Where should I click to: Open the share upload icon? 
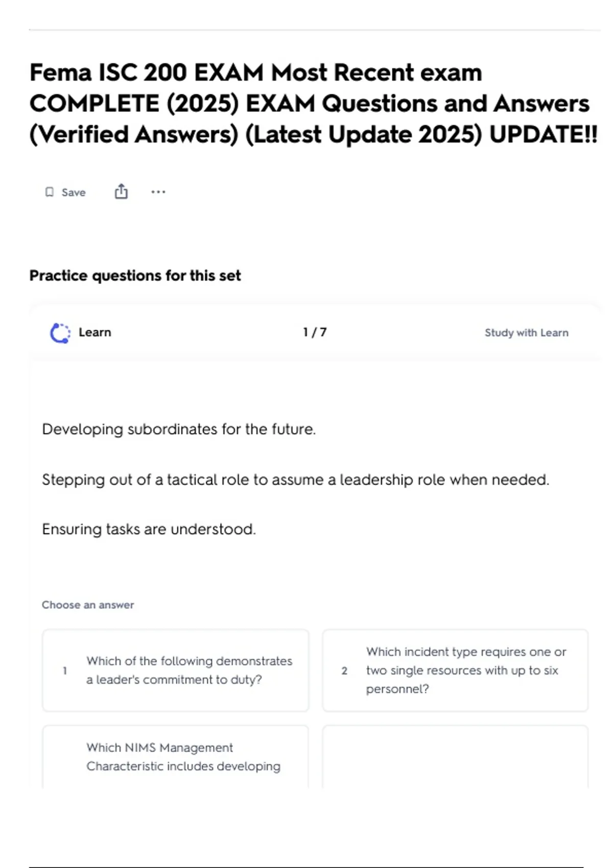tap(121, 191)
